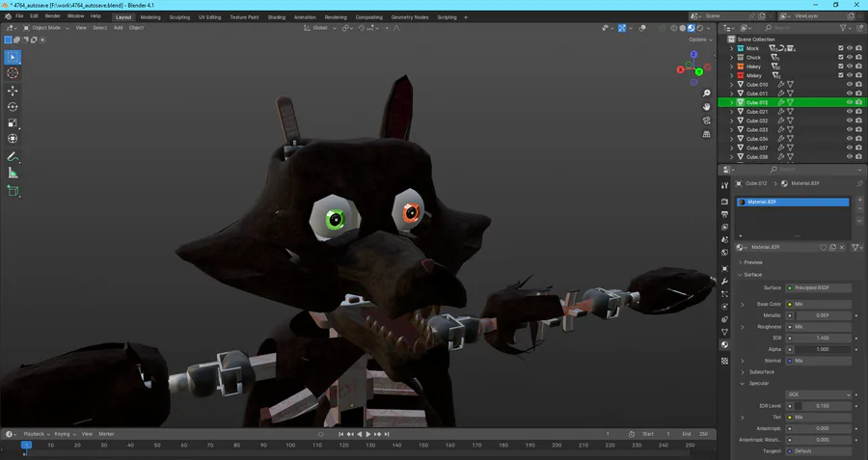Screen dimensions: 868x460
Task: Open the Render menu
Action: [x=53, y=16]
